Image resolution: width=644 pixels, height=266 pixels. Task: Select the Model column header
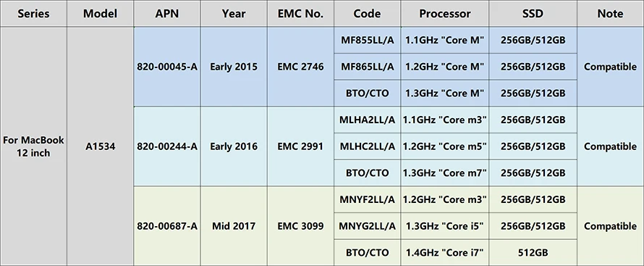(100, 14)
